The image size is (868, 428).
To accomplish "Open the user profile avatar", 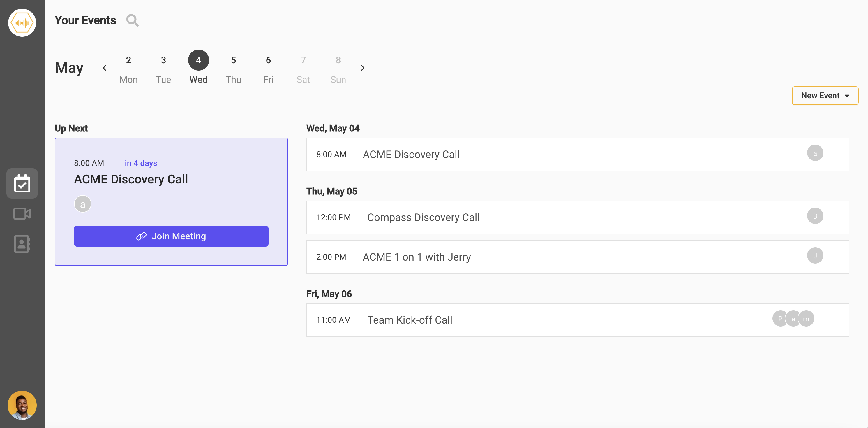I will (22, 405).
